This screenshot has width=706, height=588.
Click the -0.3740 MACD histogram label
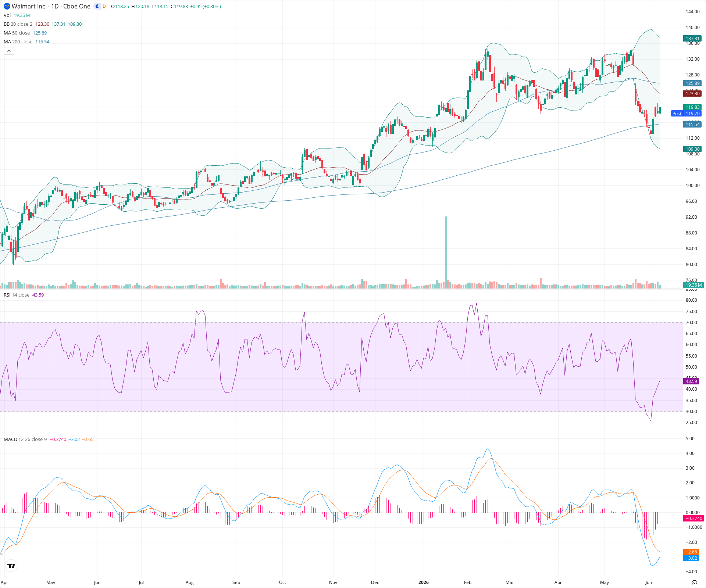693,519
